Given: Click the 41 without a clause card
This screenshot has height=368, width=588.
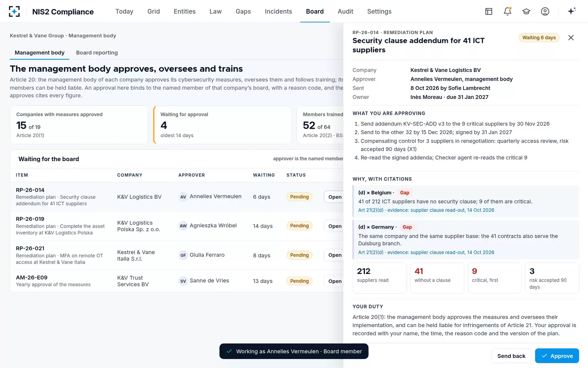Looking at the screenshot, I should (x=437, y=278).
